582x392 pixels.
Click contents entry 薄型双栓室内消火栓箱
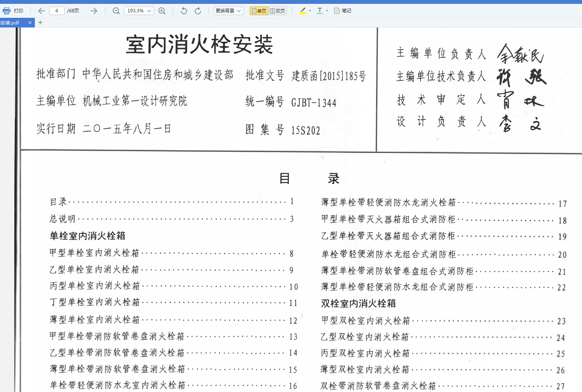[443, 370]
